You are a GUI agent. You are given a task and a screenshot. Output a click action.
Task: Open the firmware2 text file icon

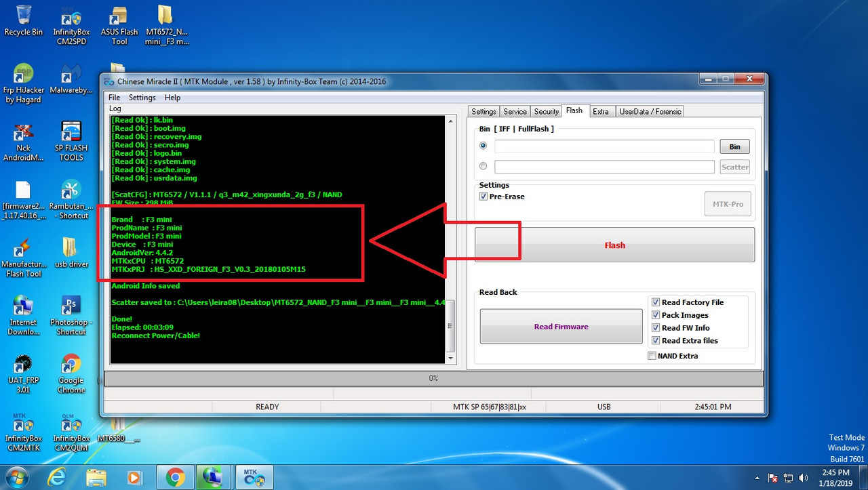point(24,200)
